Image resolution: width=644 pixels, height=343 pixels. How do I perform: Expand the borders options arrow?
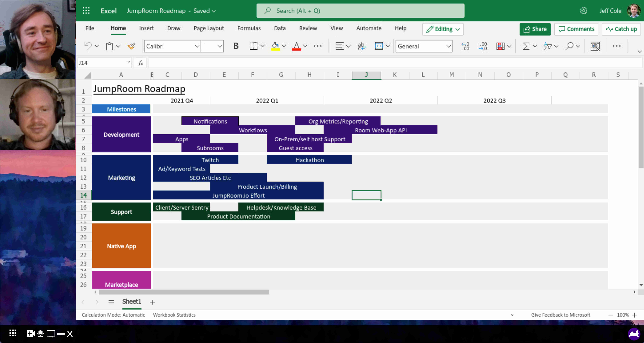pos(262,46)
